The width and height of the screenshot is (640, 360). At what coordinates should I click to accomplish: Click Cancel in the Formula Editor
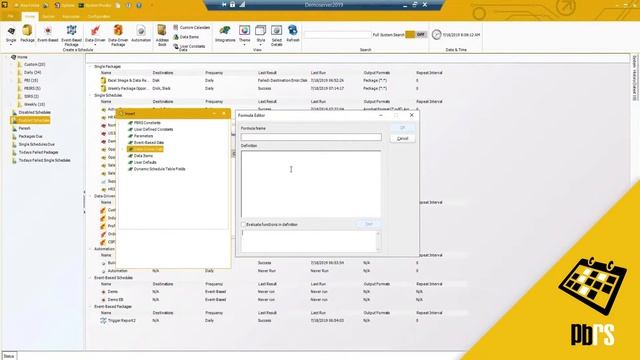pos(402,139)
